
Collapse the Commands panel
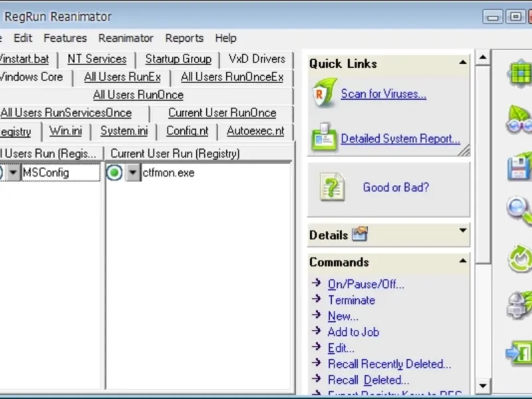pyautogui.click(x=463, y=261)
